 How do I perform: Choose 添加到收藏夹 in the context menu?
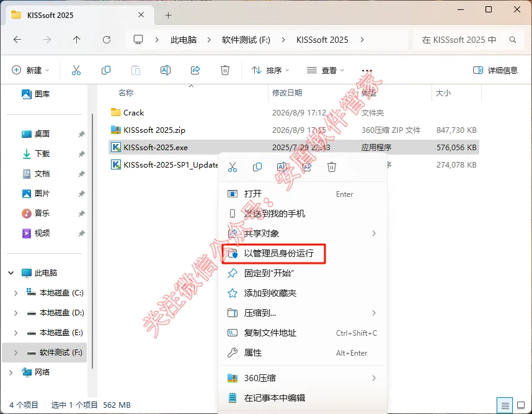pos(303,293)
